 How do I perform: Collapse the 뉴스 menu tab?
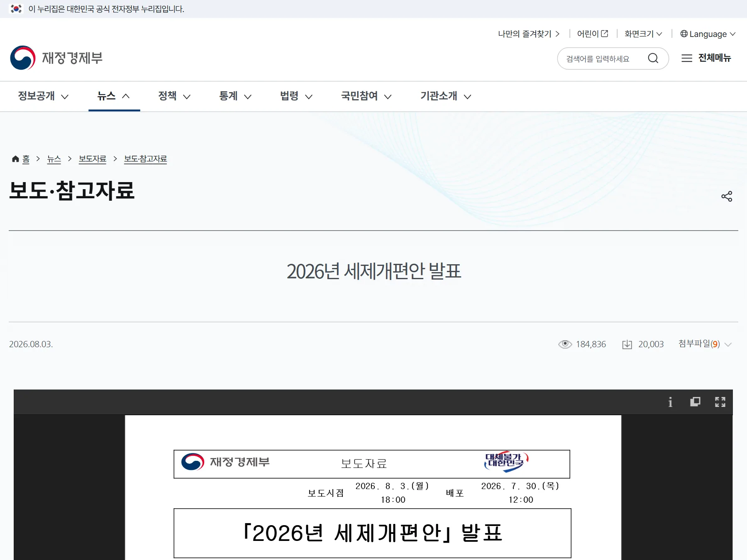tap(114, 96)
